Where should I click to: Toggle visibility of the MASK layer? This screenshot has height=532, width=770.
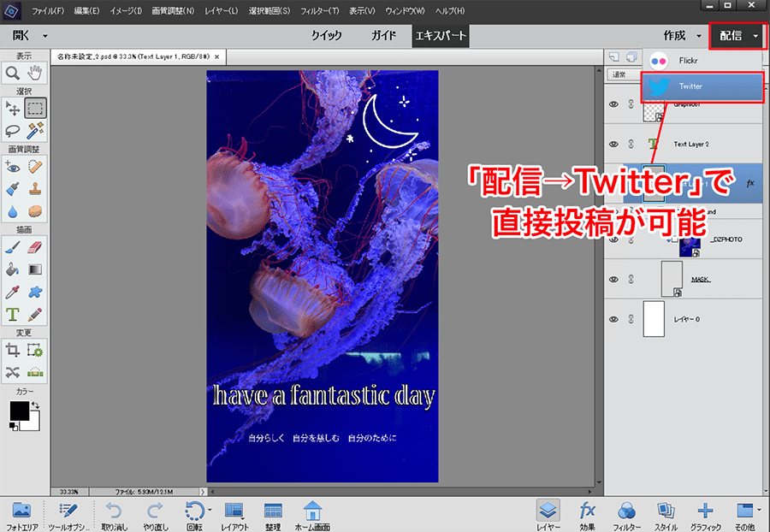tap(613, 279)
